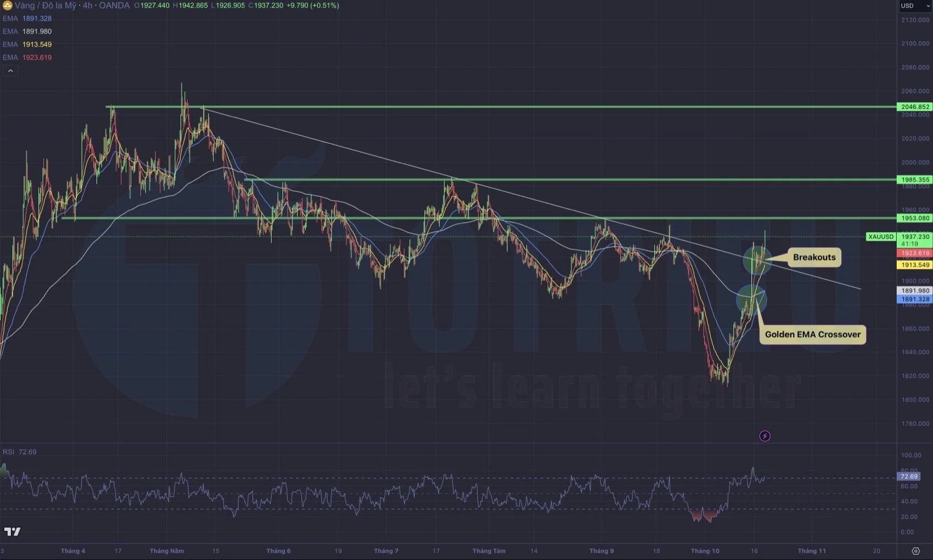This screenshot has width=933, height=560.
Task: Click the 2046.852 price level label
Action: pos(914,107)
